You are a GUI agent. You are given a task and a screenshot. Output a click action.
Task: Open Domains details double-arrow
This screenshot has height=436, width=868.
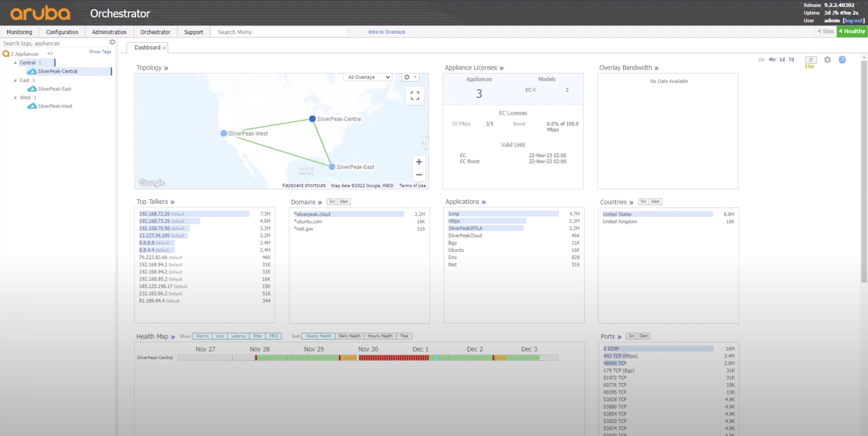320,203
